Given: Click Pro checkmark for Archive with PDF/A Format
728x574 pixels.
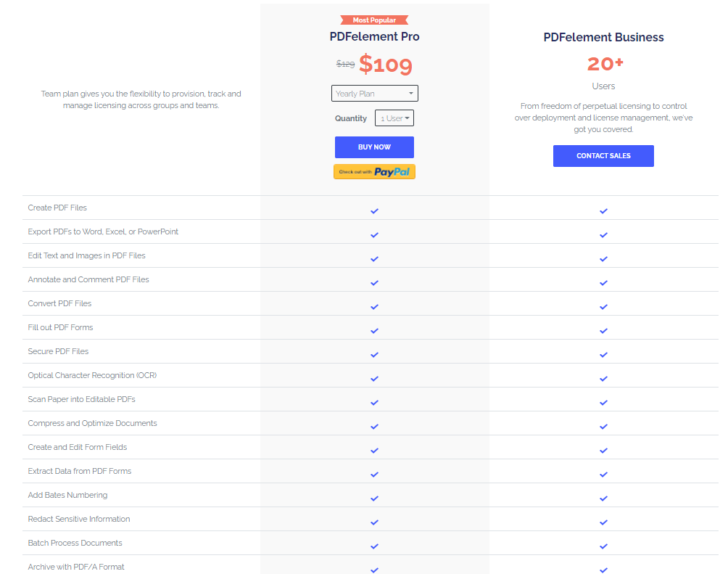Looking at the screenshot, I should 374,570.
